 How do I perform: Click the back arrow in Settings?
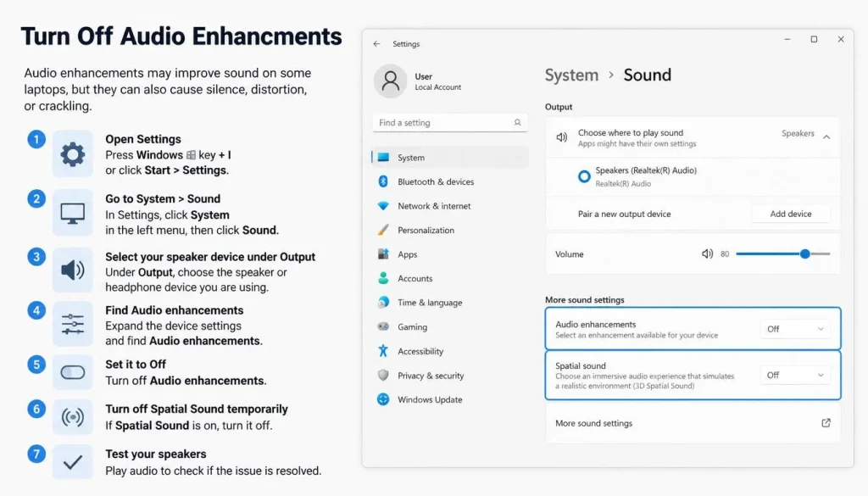[376, 44]
